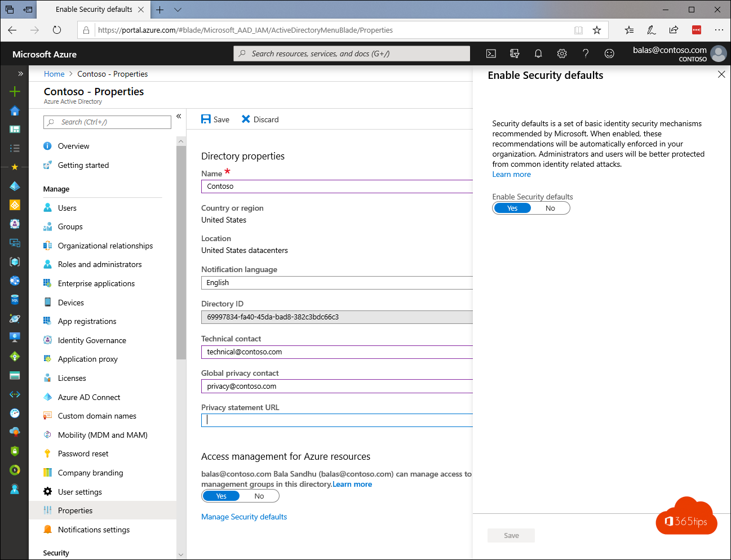Open browser reading view icon
731x560 pixels.
[x=578, y=30]
